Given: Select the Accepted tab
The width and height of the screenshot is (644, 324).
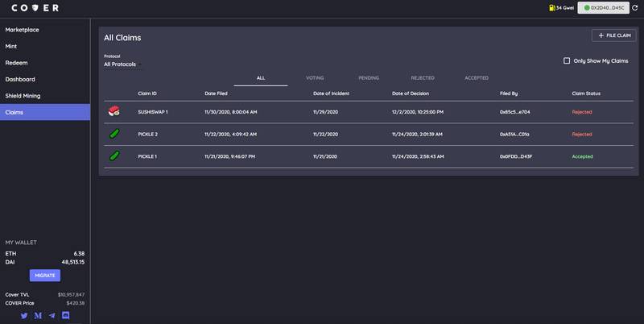Looking at the screenshot, I should coord(477,77).
